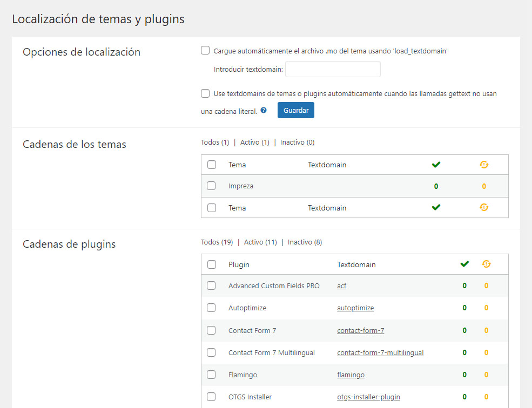Tick the select-all checkbox in theme table header
The width and height of the screenshot is (532, 408).
pyautogui.click(x=212, y=165)
